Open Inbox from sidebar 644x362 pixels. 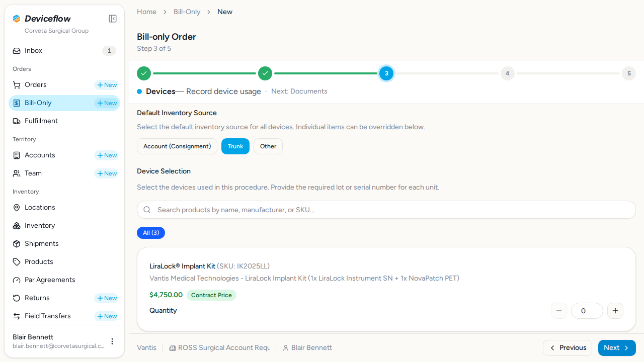(64, 51)
